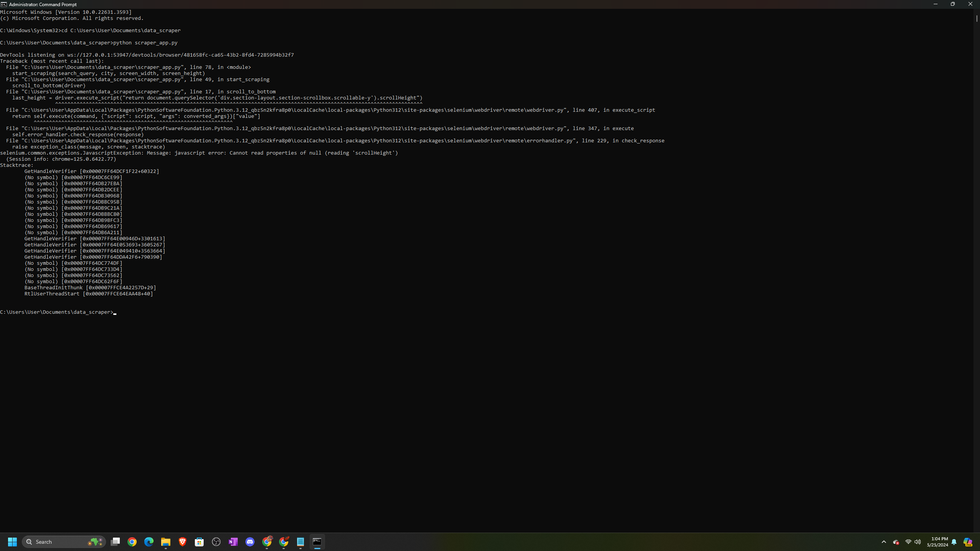This screenshot has height=551, width=980.
Task: Click the OneDrive sync error tray icon
Action: point(896,542)
